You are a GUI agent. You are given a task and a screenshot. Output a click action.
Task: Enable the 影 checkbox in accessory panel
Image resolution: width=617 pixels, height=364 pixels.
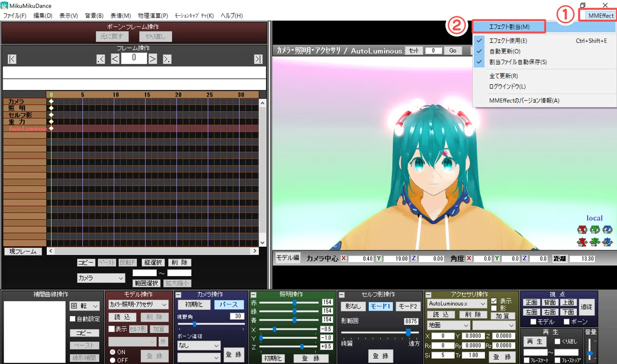tap(494, 308)
